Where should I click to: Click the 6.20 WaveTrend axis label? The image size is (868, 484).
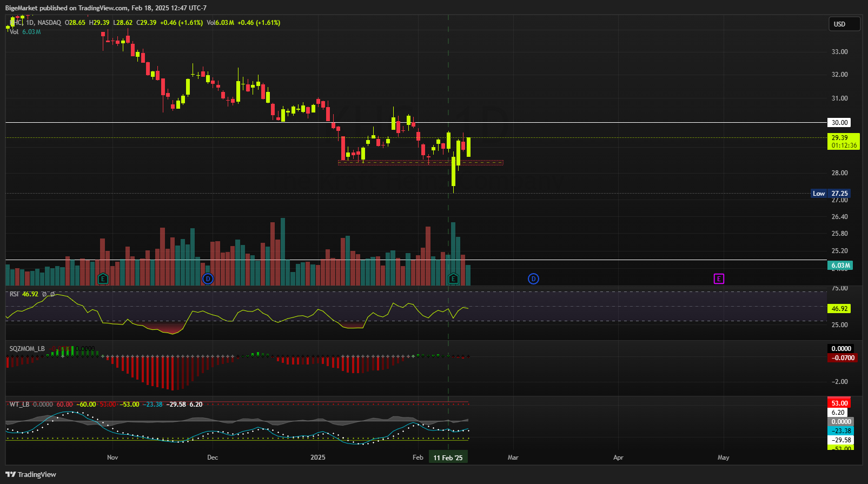pos(838,413)
